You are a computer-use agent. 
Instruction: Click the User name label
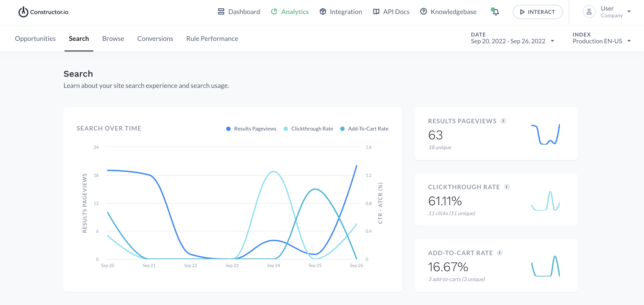click(x=607, y=9)
